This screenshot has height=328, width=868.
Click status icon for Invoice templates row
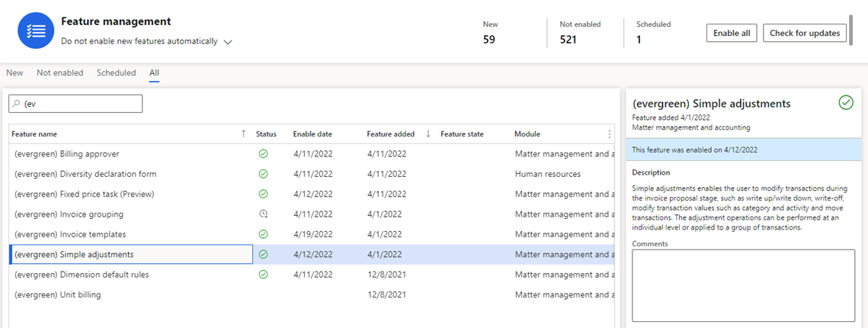tap(264, 234)
